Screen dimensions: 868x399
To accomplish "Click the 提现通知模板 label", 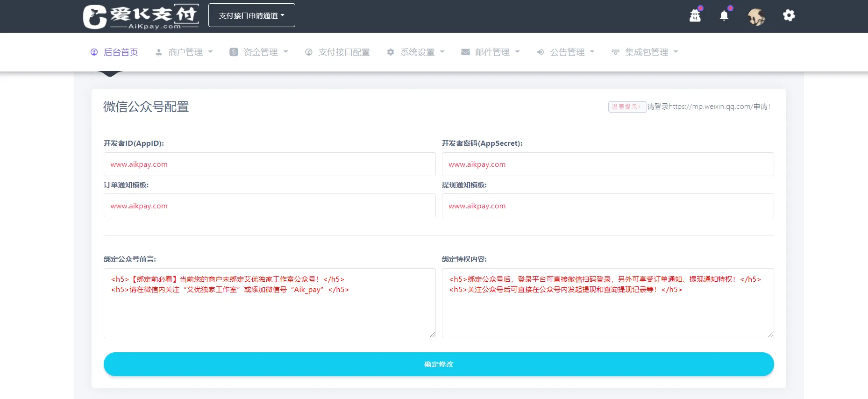I will click(x=464, y=185).
